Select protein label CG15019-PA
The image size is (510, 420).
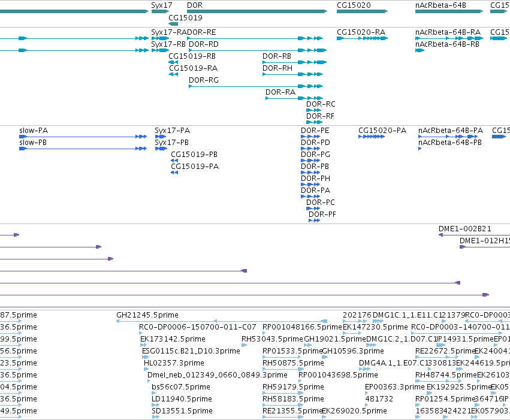coord(195,167)
